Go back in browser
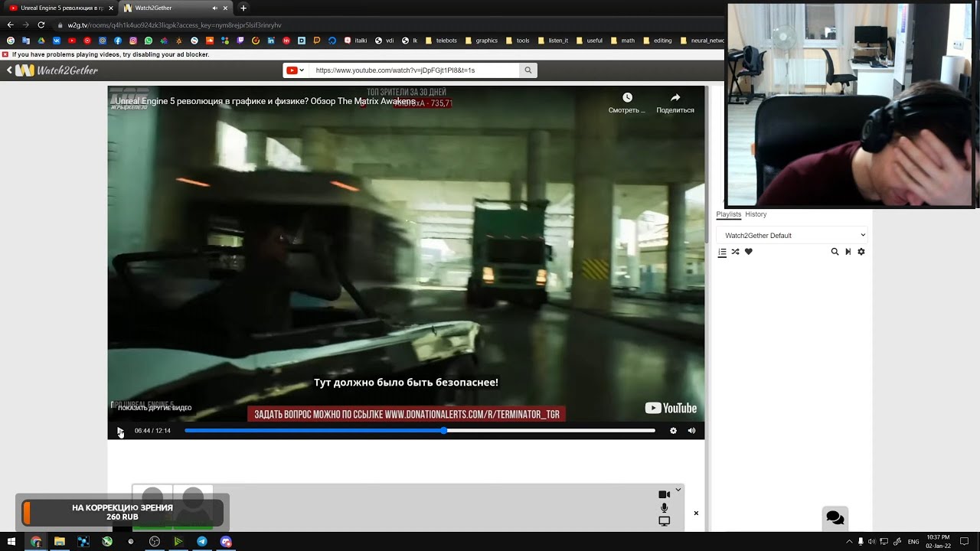 point(10,24)
